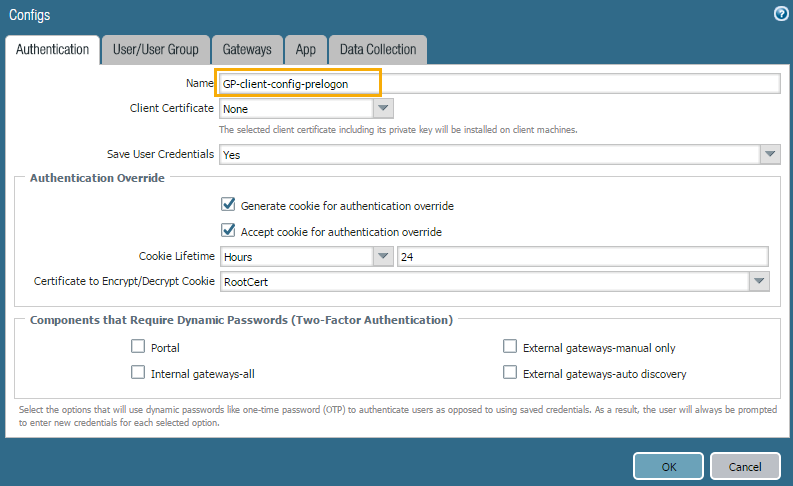The height and width of the screenshot is (486, 793).
Task: Select the App tab
Action: point(305,49)
